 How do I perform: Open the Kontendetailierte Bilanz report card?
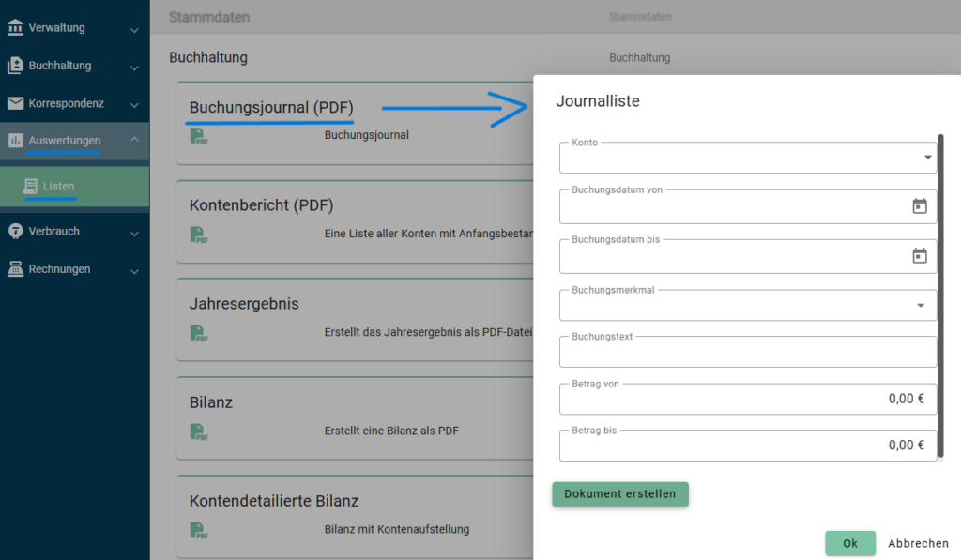click(274, 501)
